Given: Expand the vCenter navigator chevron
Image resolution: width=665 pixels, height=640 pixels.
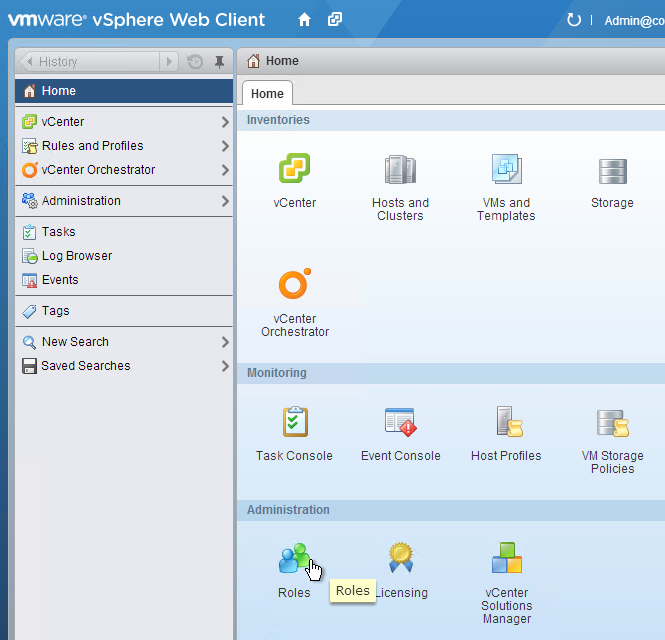Looking at the screenshot, I should 225,122.
